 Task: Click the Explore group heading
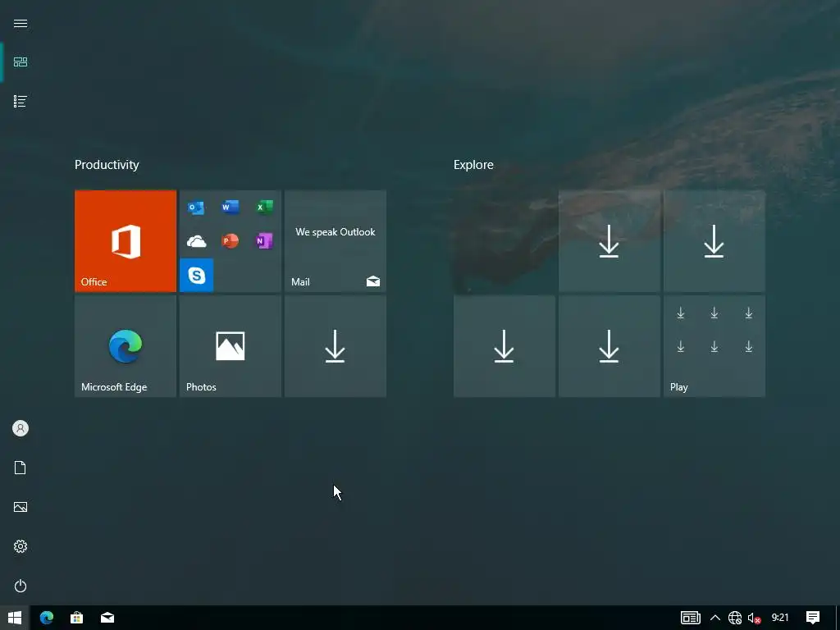pyautogui.click(x=473, y=164)
